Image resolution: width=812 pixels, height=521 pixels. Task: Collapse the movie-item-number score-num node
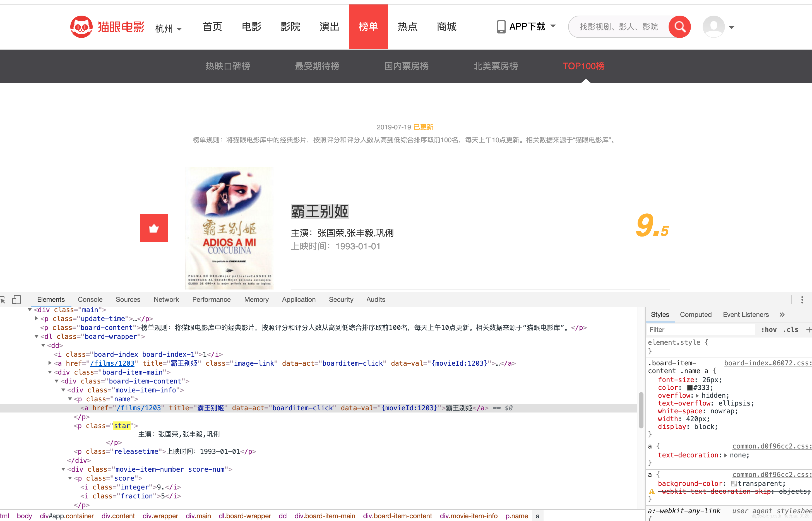(x=63, y=469)
